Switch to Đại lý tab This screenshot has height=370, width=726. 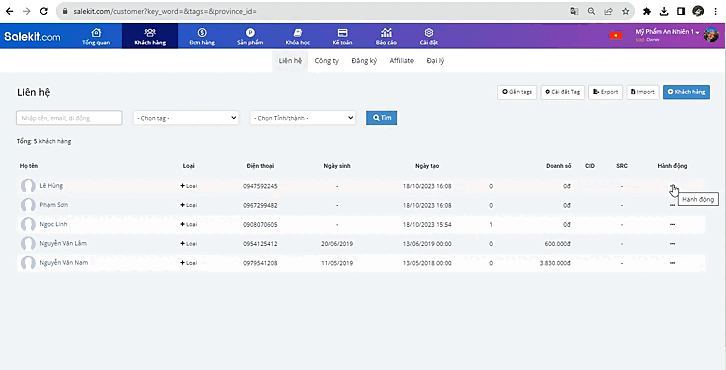(435, 61)
